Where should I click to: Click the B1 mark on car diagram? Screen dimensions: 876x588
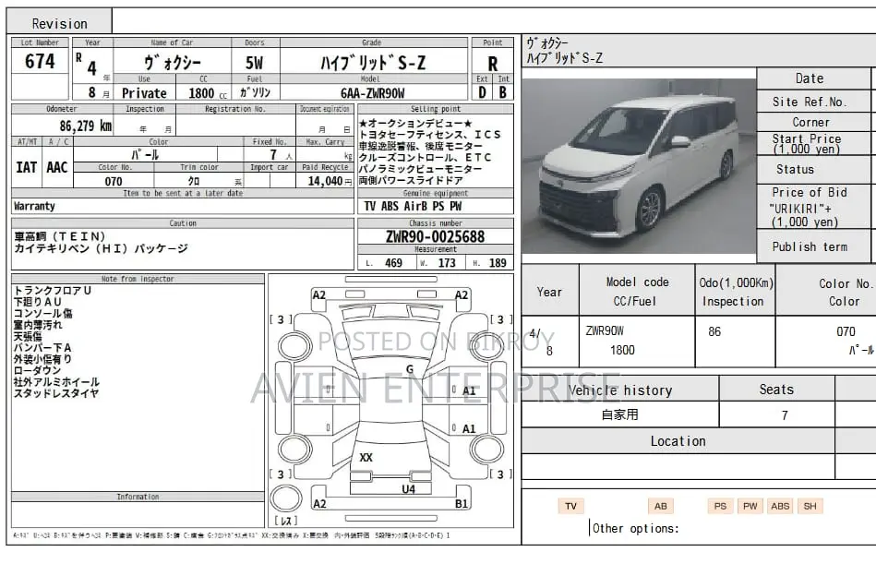coord(461,504)
